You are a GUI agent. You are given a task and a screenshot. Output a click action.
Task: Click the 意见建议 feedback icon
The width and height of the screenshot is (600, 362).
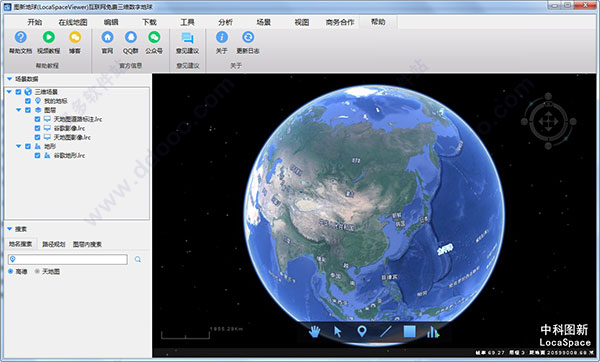click(x=187, y=38)
